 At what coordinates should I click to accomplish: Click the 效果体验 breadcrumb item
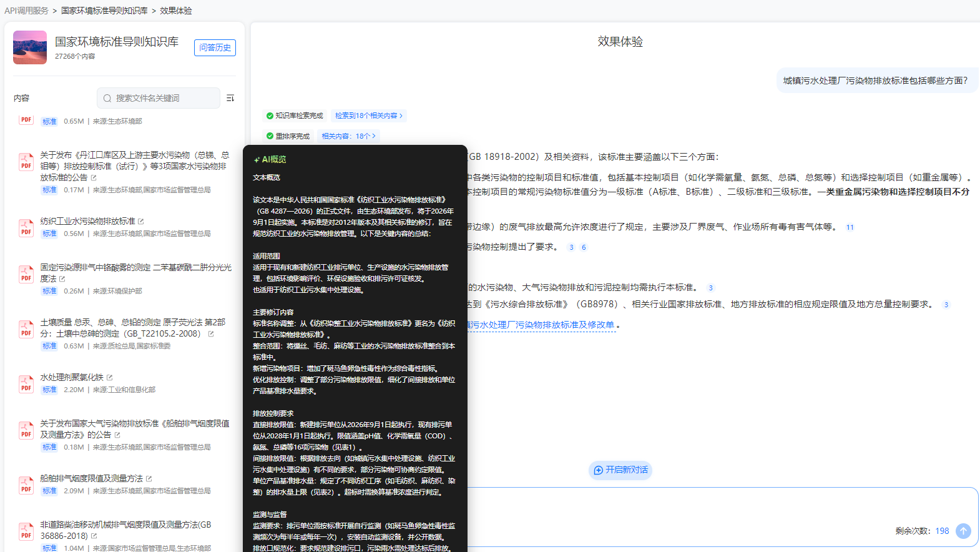(x=176, y=11)
